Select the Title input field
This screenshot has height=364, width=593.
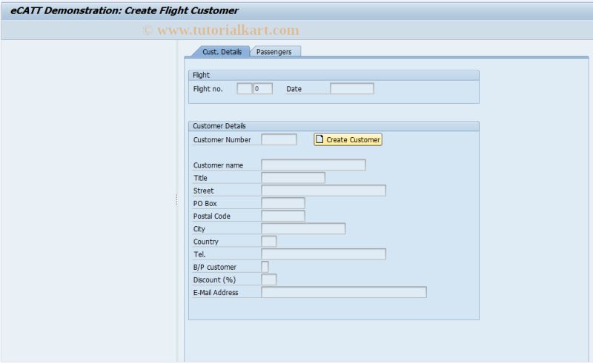tap(293, 178)
